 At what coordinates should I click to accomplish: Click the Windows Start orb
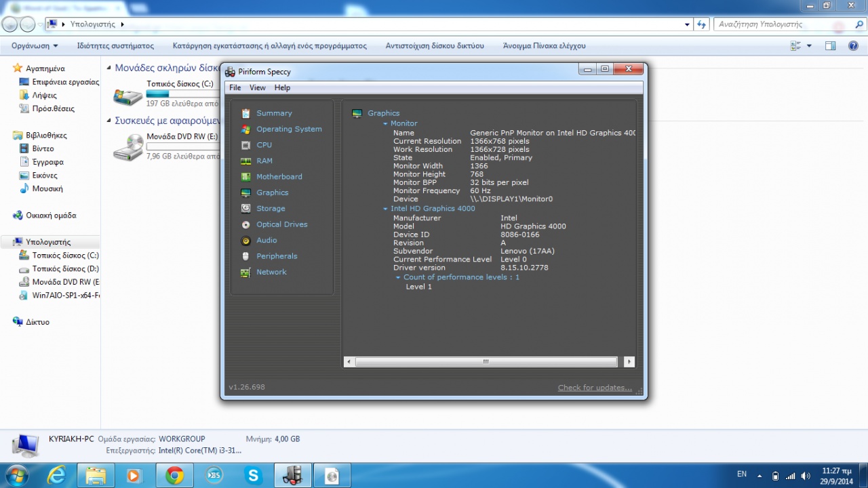pyautogui.click(x=16, y=475)
